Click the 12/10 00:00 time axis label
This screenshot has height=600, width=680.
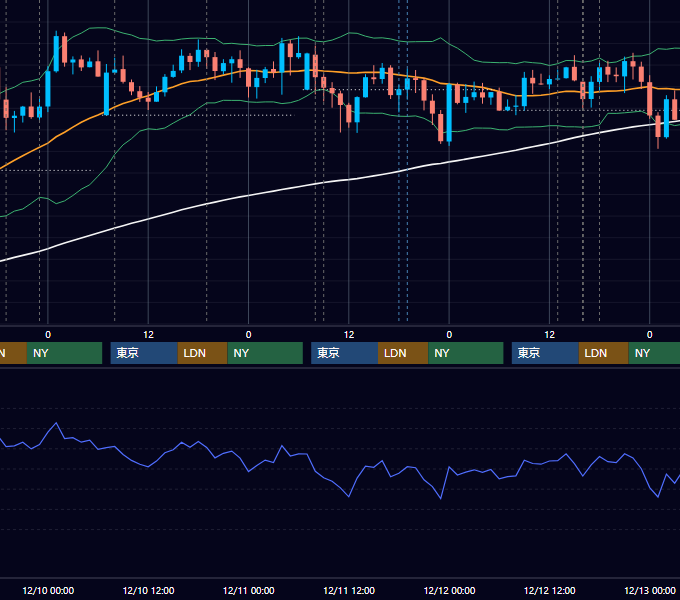[48, 590]
